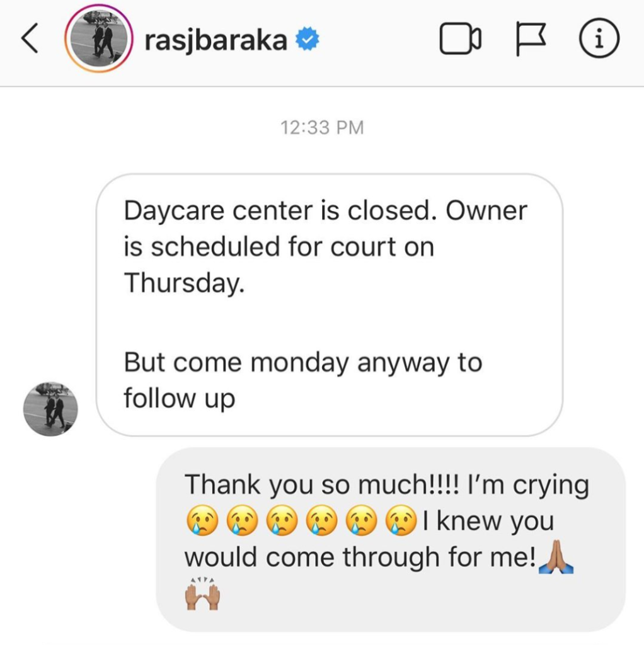The image size is (644, 645).
Task: Tap the blue verified badge next to rasjbaraka
Action: click(308, 38)
